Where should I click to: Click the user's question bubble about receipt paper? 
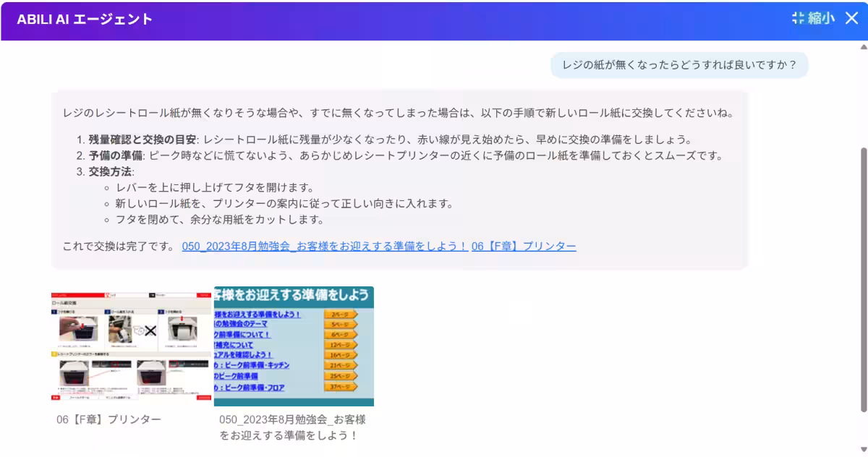tap(678, 65)
